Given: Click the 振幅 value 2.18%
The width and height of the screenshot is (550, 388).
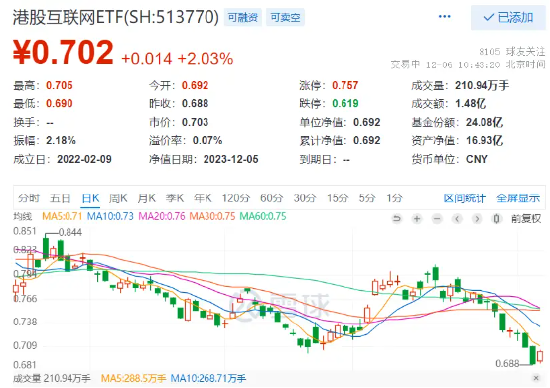Looking at the screenshot, I should coord(61,140).
